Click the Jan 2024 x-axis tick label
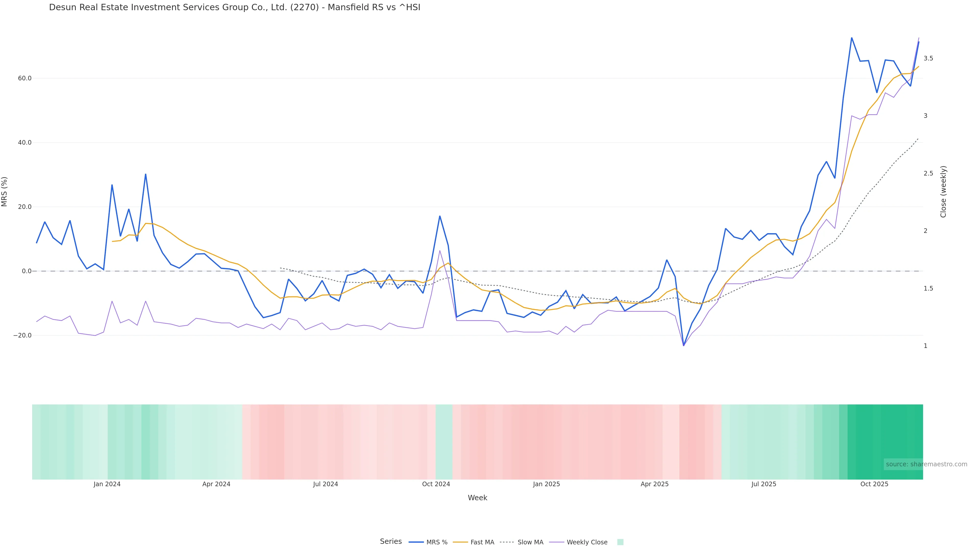 tap(107, 484)
